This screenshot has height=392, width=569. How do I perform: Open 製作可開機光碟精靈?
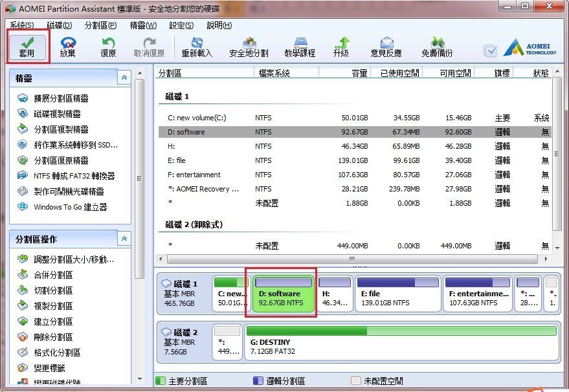[61, 191]
